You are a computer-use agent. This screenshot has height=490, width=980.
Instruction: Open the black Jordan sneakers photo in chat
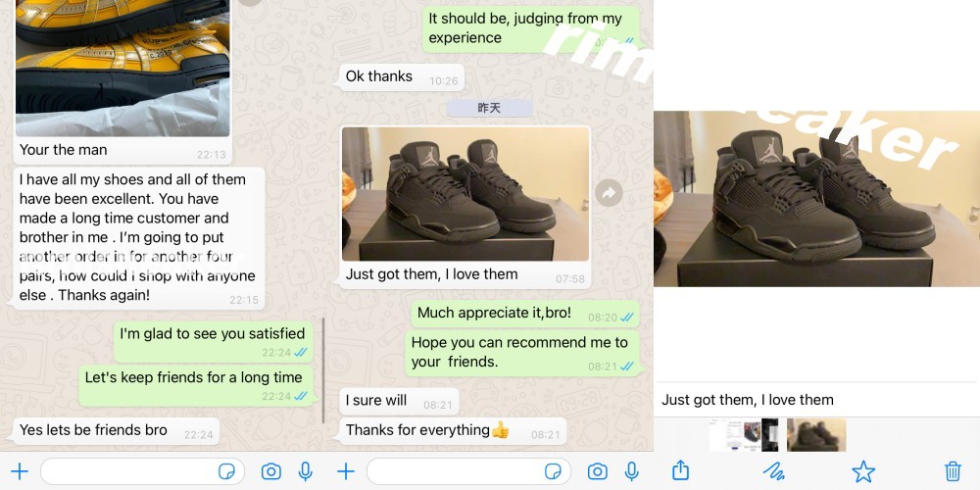click(x=465, y=194)
